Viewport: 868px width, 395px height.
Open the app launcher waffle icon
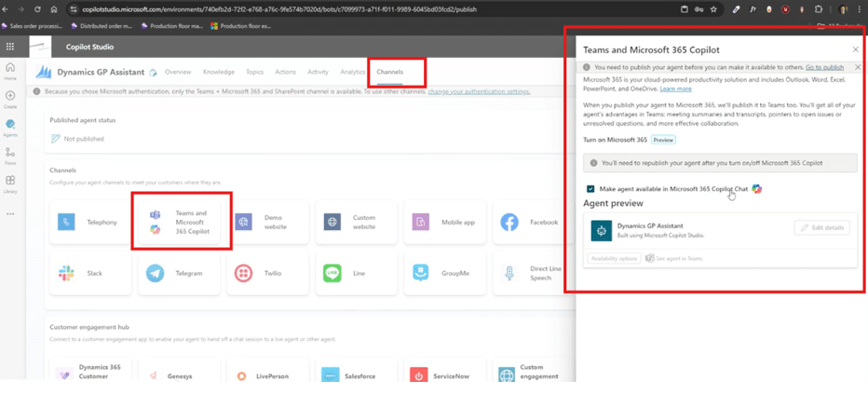pyautogui.click(x=10, y=48)
